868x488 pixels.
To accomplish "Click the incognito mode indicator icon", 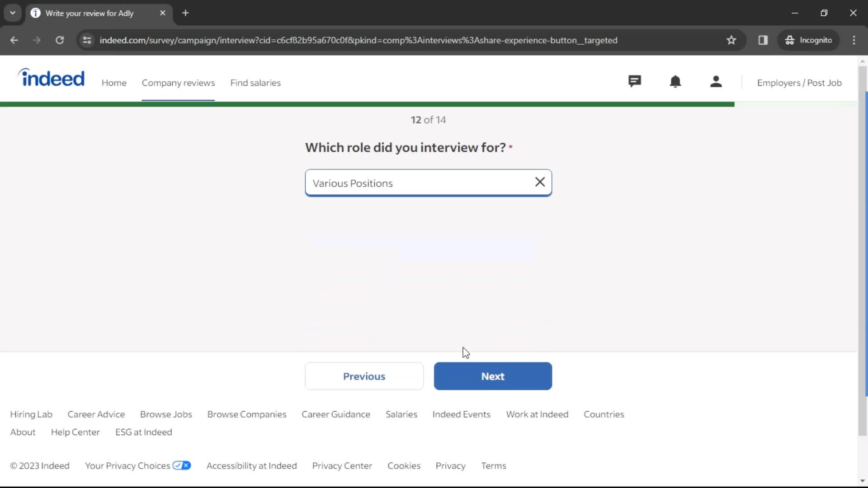I will point(789,40).
